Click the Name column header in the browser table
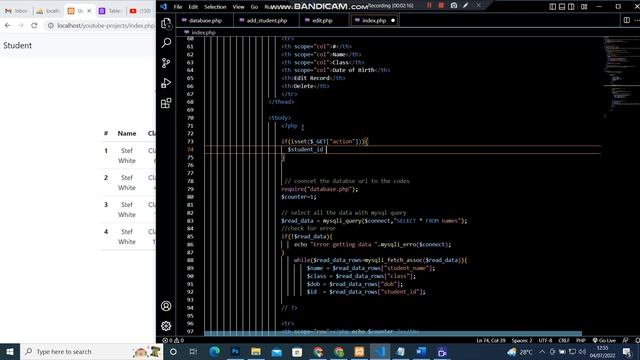The width and height of the screenshot is (640, 360). pos(127,133)
